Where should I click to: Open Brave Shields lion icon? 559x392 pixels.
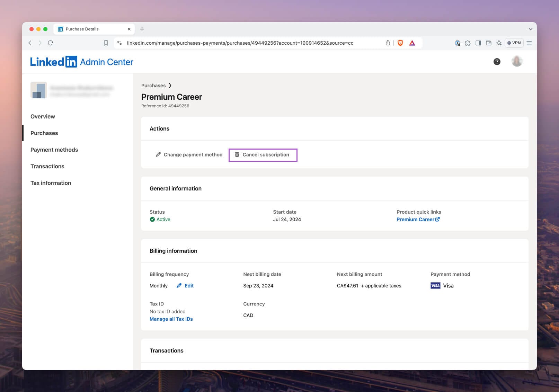click(x=400, y=43)
